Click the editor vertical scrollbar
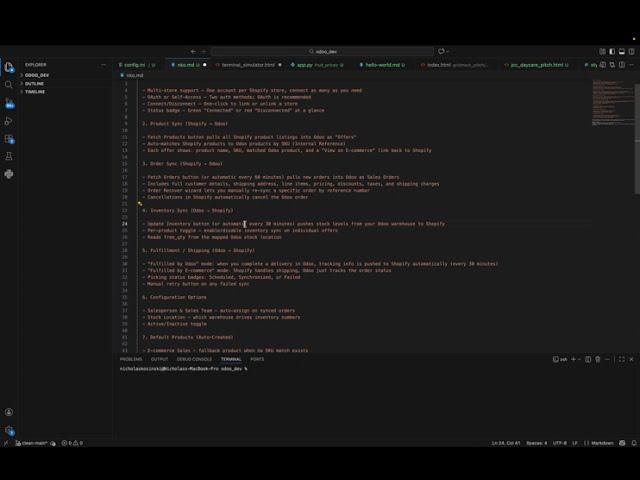640x480 pixels. pos(637,139)
